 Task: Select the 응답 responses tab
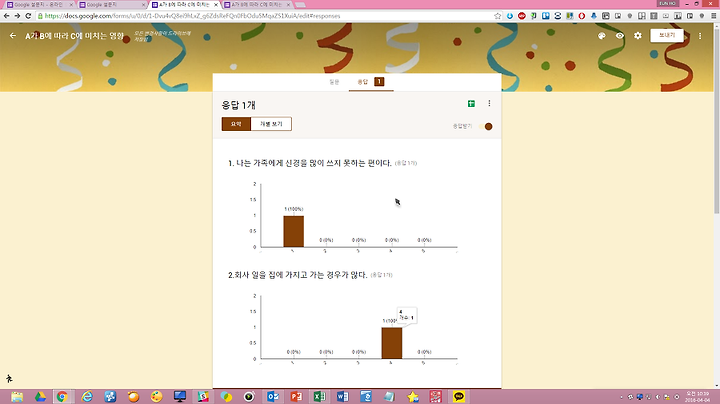(x=371, y=82)
